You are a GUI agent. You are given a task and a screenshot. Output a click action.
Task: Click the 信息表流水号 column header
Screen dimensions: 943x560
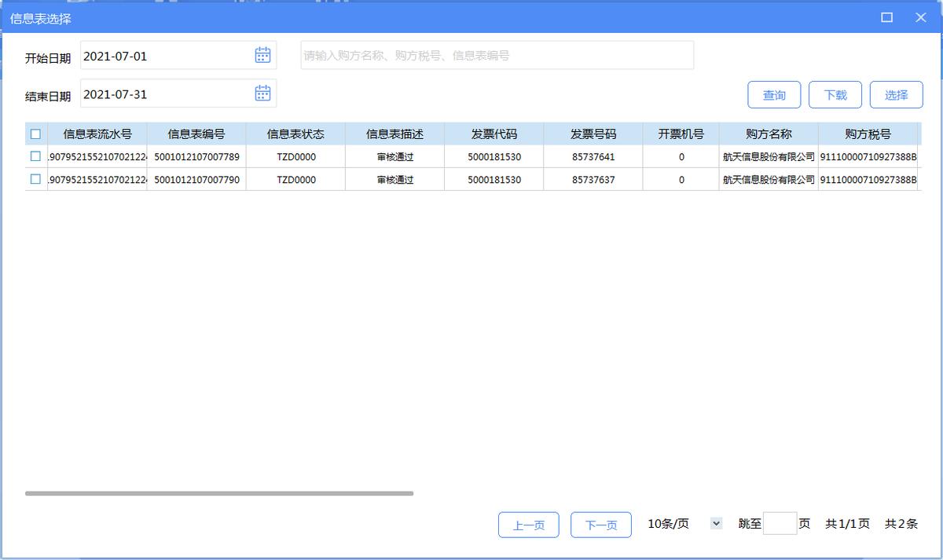97,134
